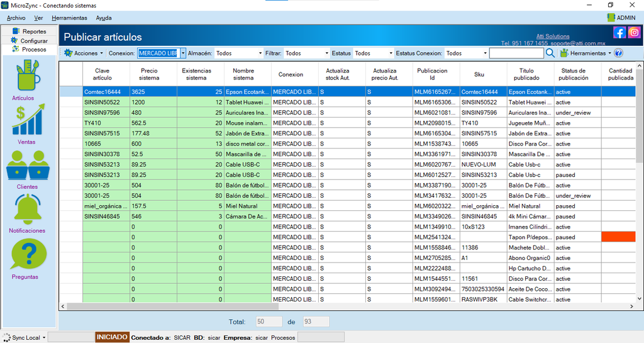This screenshot has width=644, height=343.
Task: Click the Acciones gear icon
Action: tap(68, 53)
